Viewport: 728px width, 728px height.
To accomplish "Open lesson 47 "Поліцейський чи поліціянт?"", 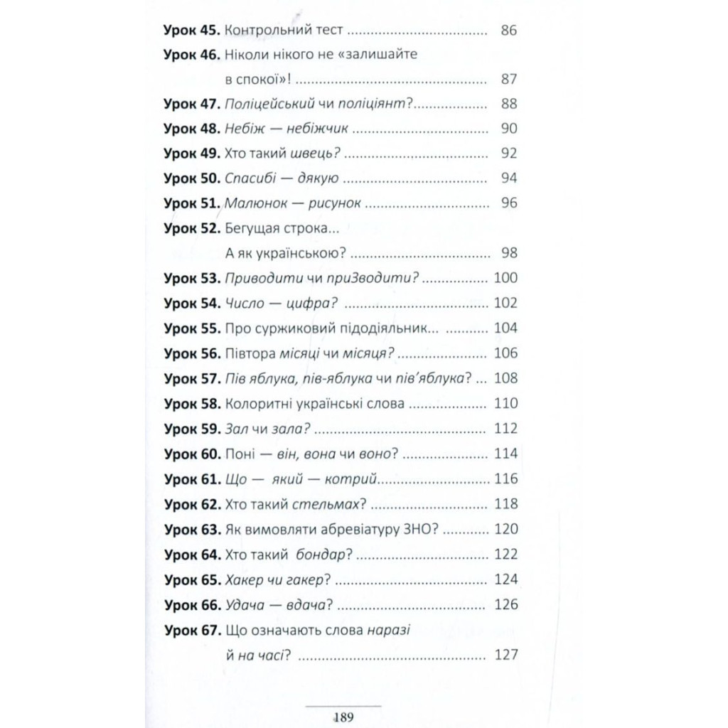I will [318, 104].
